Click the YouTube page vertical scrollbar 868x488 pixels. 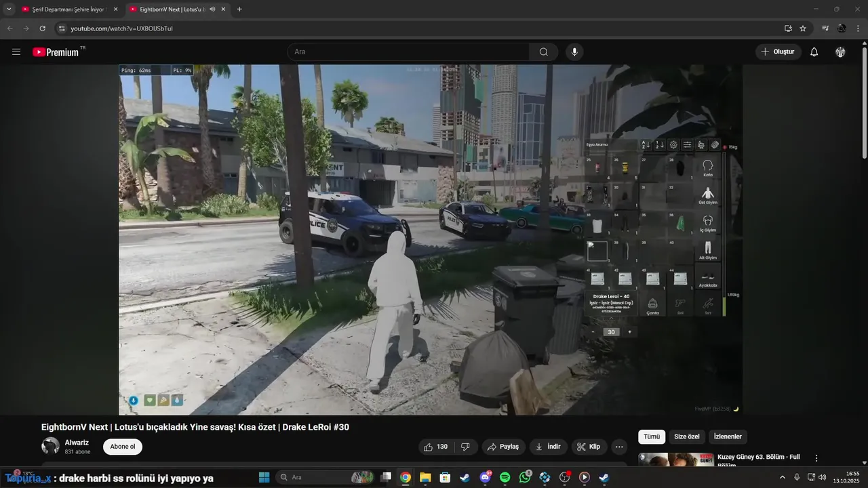point(864,102)
